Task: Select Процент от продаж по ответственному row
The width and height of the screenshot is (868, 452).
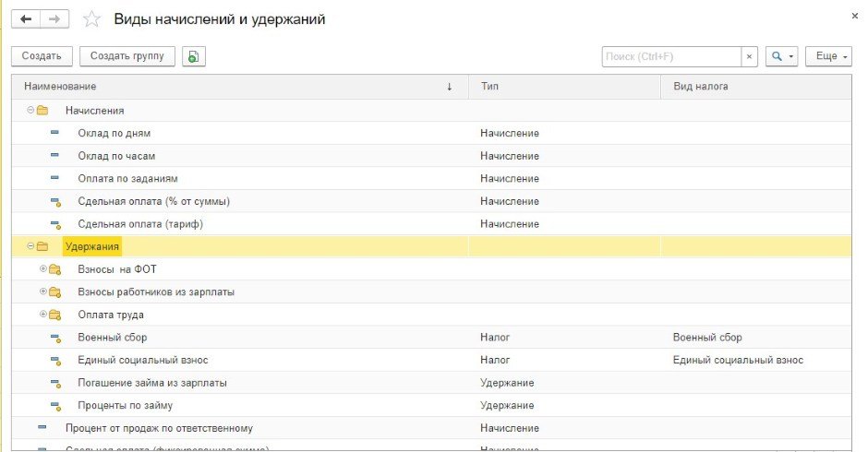Action: tap(432, 428)
